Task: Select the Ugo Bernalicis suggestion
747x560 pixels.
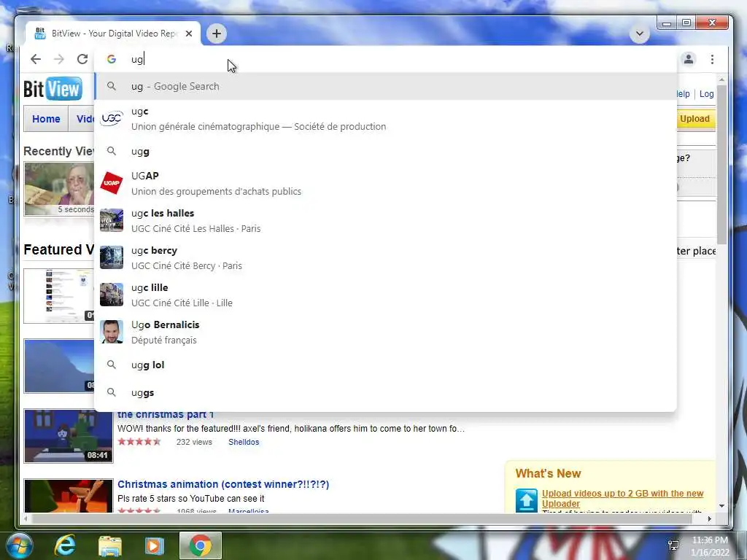Action: point(385,332)
